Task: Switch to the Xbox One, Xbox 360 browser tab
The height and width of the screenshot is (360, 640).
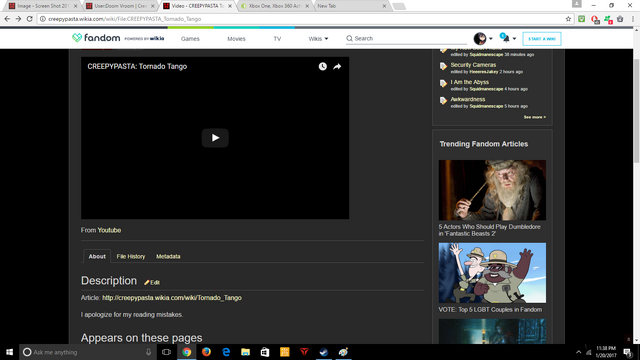Action: click(274, 6)
